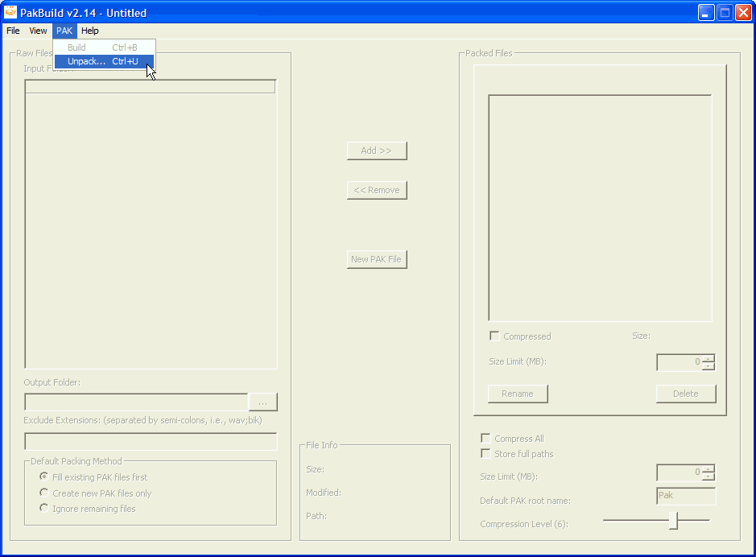The width and height of the screenshot is (756, 557).
Task: Click the Rename button
Action: 518,394
